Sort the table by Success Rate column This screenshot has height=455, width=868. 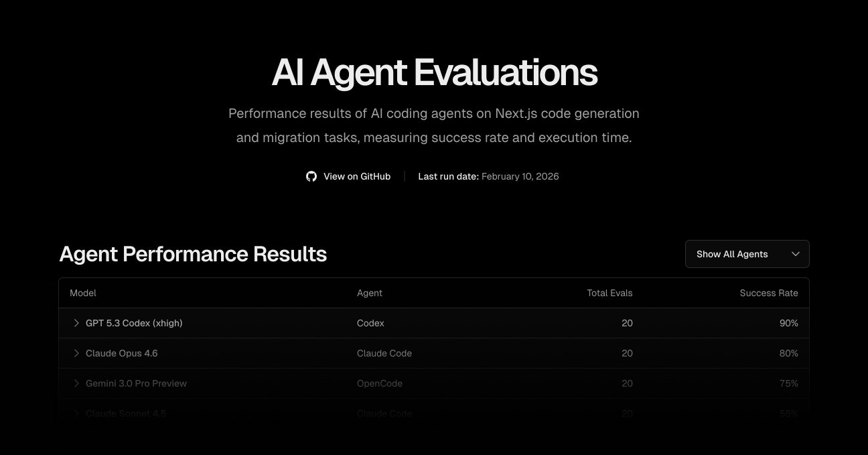pyautogui.click(x=769, y=293)
